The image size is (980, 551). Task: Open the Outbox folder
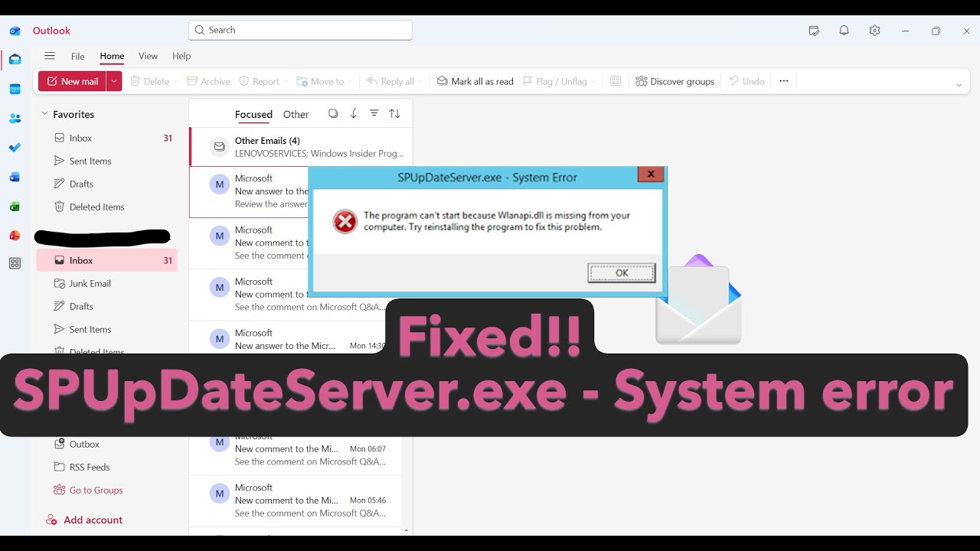(107, 444)
